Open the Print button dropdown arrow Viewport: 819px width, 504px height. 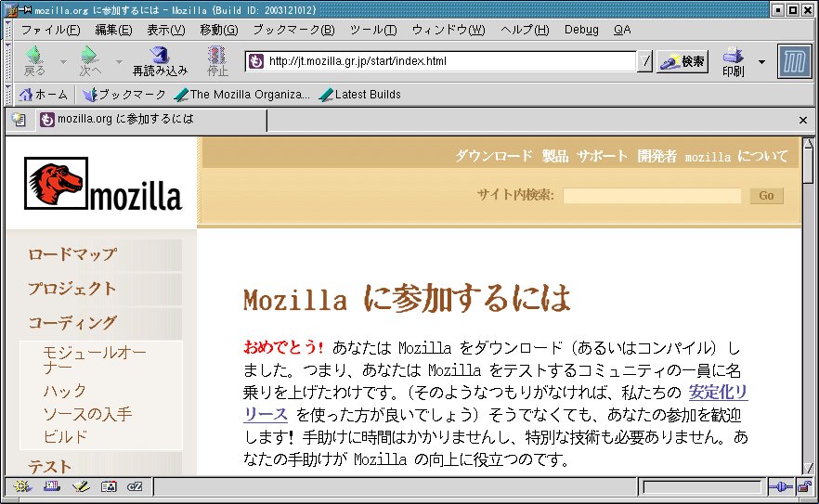761,61
